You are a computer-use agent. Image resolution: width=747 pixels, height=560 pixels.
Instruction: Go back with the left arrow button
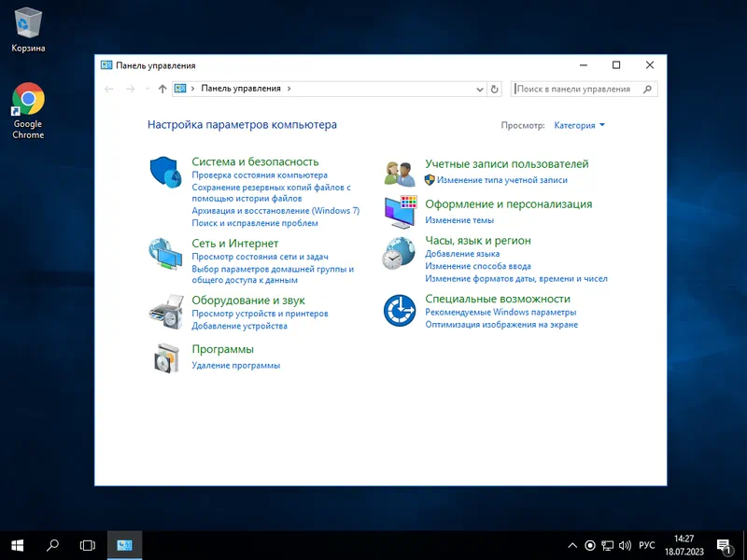click(x=108, y=89)
